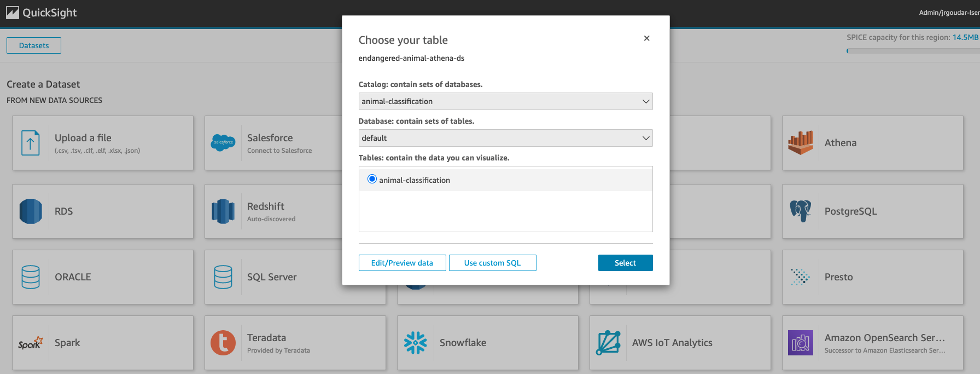980x374 pixels.
Task: Choose the Presto data source label
Action: pyautogui.click(x=839, y=277)
